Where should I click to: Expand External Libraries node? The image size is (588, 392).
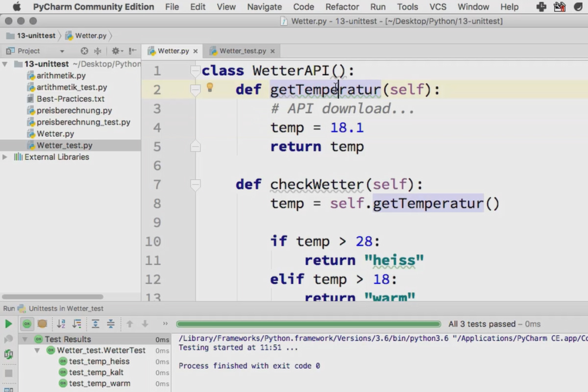coord(5,157)
